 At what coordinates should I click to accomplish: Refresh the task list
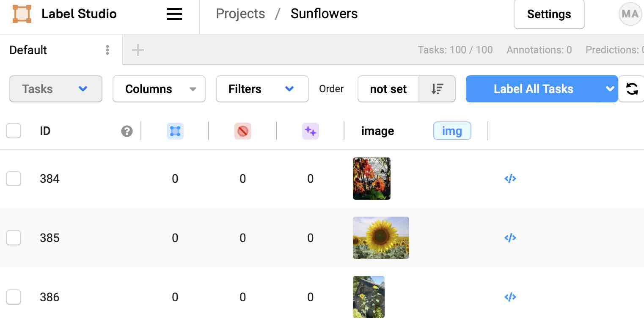point(632,89)
